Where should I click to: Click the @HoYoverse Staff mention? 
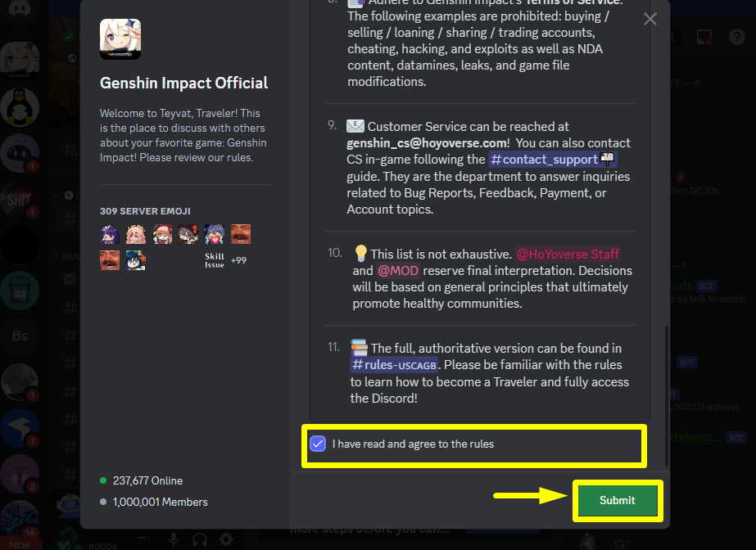coord(568,255)
